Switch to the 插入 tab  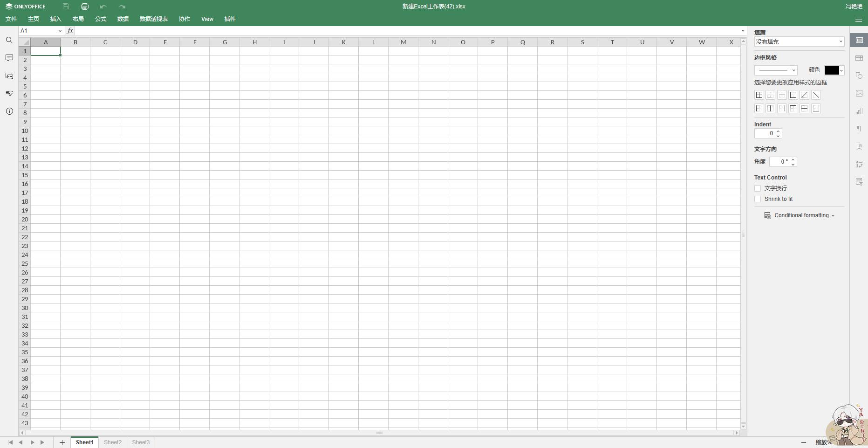[56, 19]
